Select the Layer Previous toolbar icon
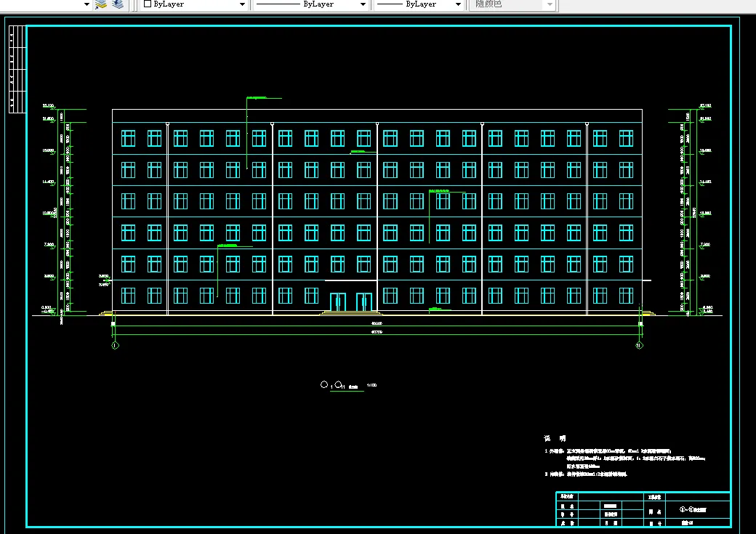The height and width of the screenshot is (534, 756). tap(118, 4)
